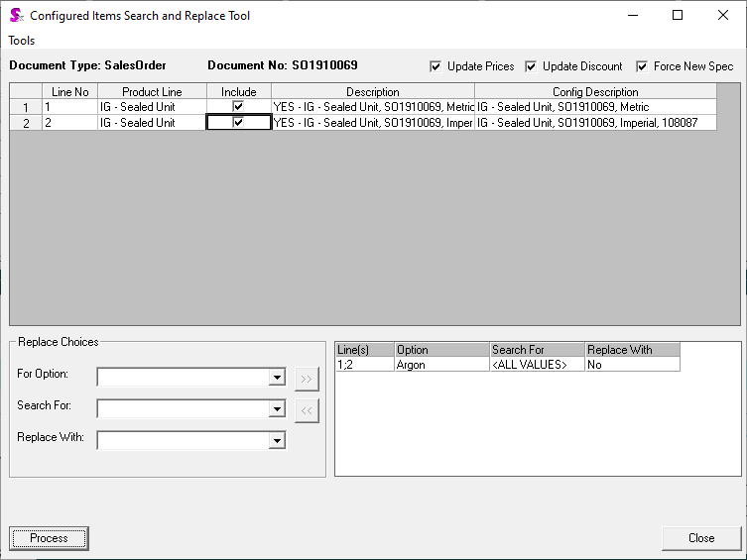Expand the For Option dropdown
Image resolution: width=747 pixels, height=560 pixels.
277,378
